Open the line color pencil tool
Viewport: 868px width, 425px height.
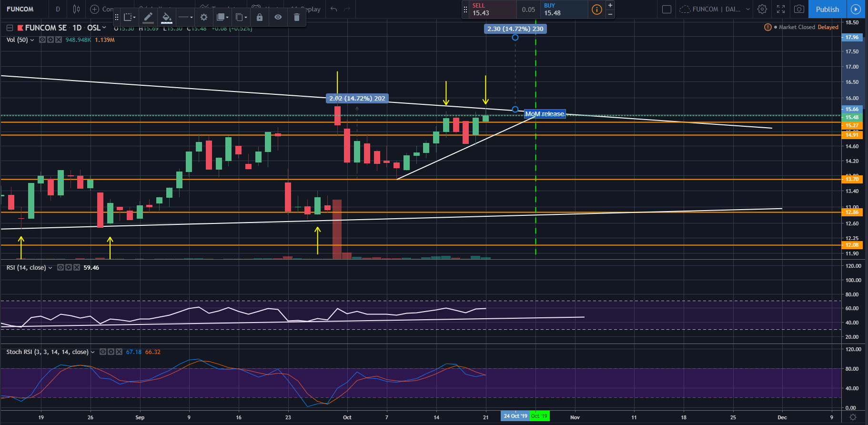click(148, 17)
